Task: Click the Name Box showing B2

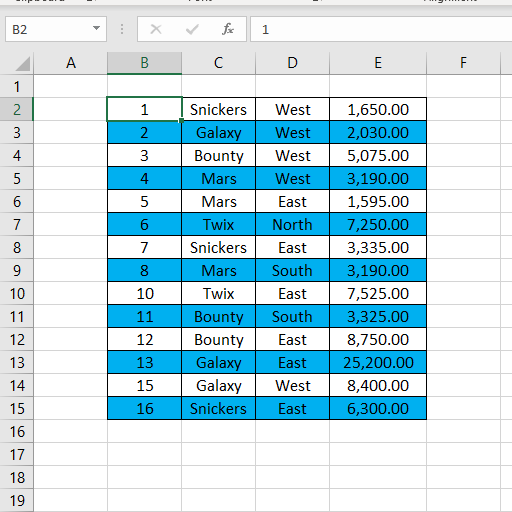Action: 56,29
